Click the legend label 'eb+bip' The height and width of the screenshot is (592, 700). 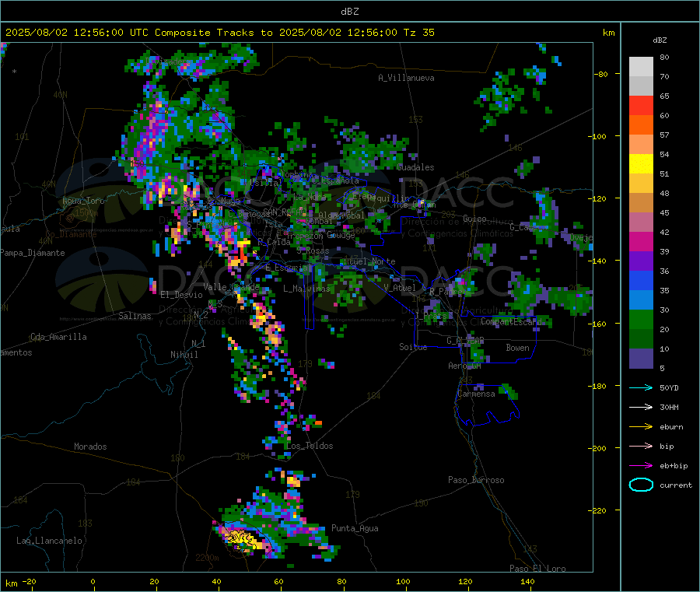click(x=674, y=466)
